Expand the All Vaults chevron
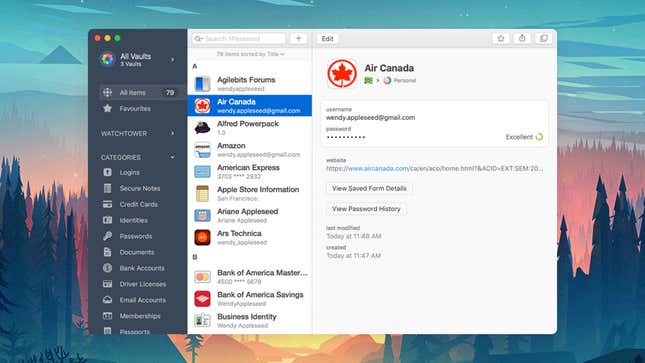The width and height of the screenshot is (645, 363). 172,60
